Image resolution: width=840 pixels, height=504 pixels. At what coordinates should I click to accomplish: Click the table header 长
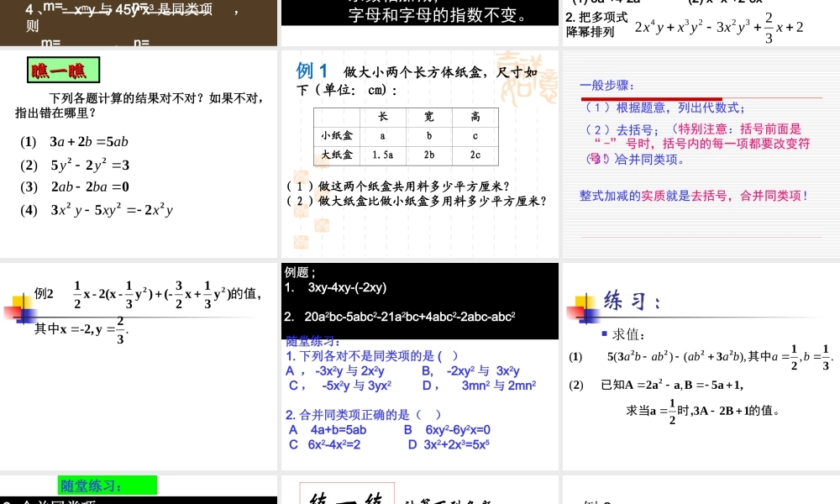(x=382, y=118)
